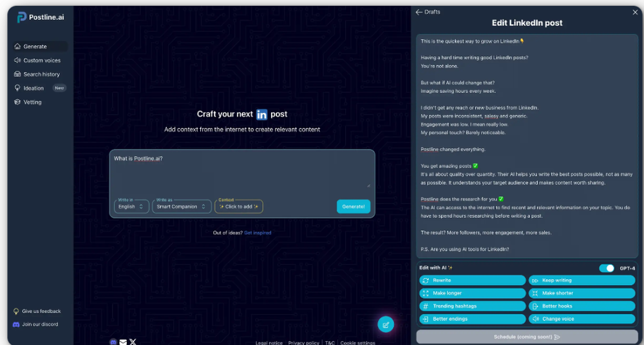Viewport: 644px width, 345px height.
Task: Click the email envelope icon in the footer
Action: [x=123, y=342]
